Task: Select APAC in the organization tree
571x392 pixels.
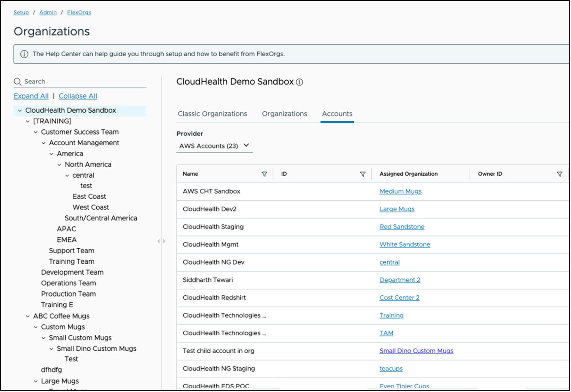Action: pyautogui.click(x=67, y=229)
